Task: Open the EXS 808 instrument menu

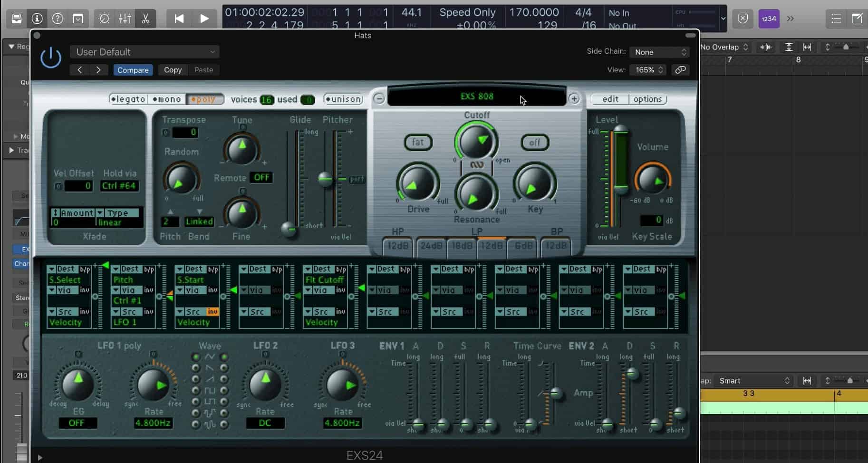Action: click(x=477, y=96)
